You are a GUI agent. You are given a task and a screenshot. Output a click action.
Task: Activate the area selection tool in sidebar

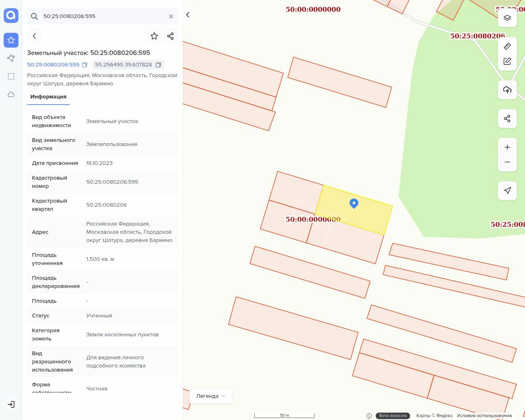pyautogui.click(x=11, y=76)
